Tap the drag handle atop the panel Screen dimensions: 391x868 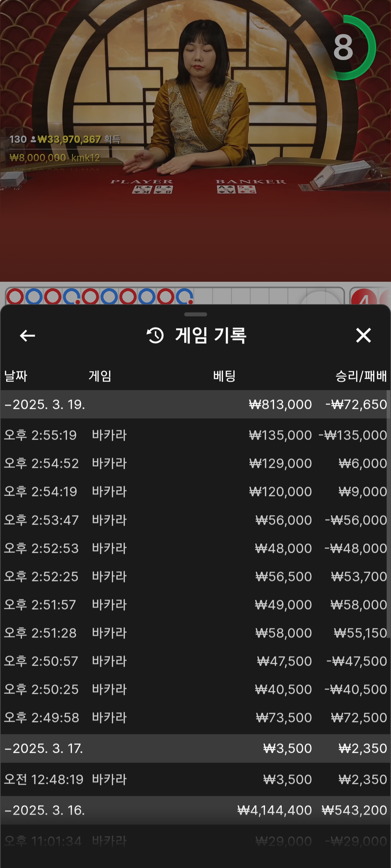195,314
